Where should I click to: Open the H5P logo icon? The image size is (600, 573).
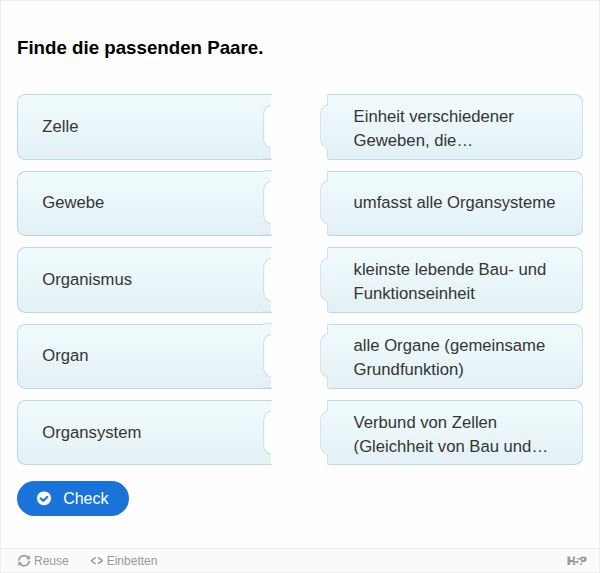coord(576,561)
